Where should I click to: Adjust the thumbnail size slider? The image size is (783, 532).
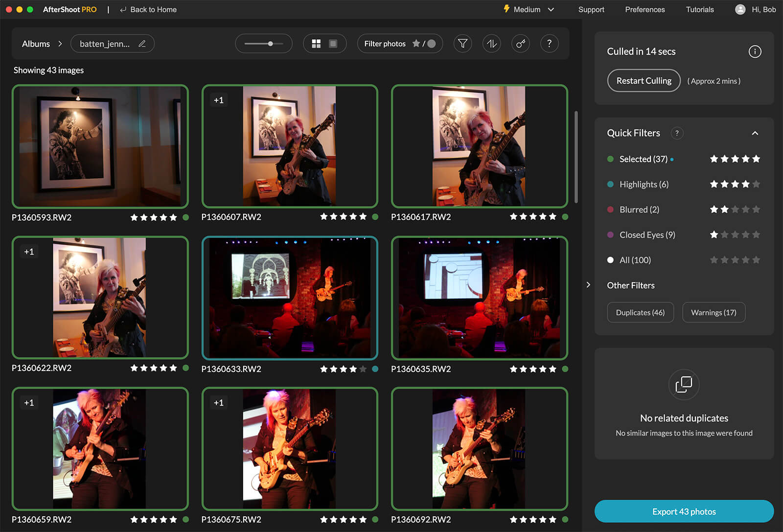click(270, 44)
